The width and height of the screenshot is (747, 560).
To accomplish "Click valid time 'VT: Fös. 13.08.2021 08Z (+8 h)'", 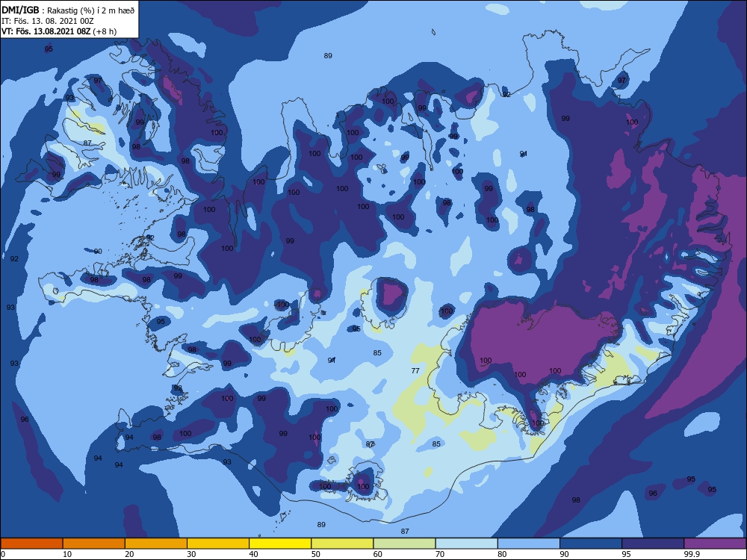I will (59, 31).
